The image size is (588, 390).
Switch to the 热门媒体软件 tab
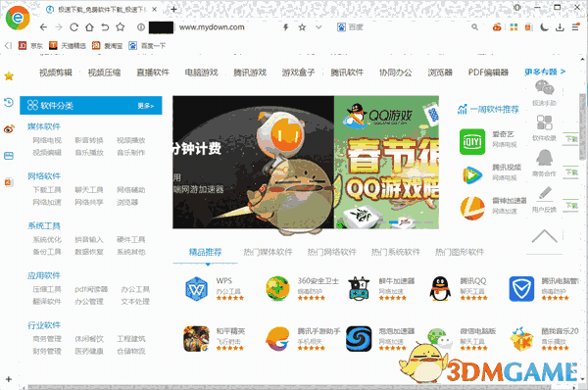click(x=268, y=252)
